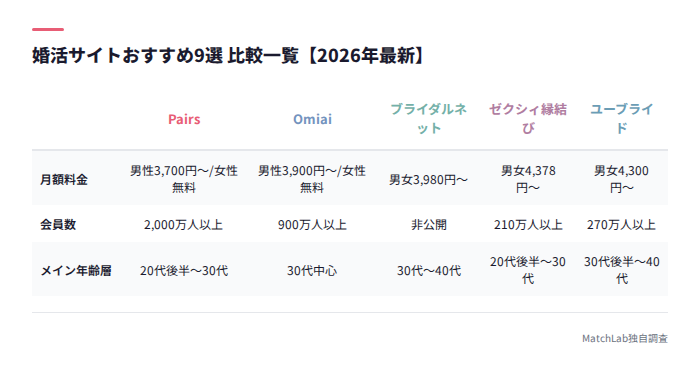Click the ゼクシィ縁結び column header
700x375 pixels.
click(x=528, y=119)
